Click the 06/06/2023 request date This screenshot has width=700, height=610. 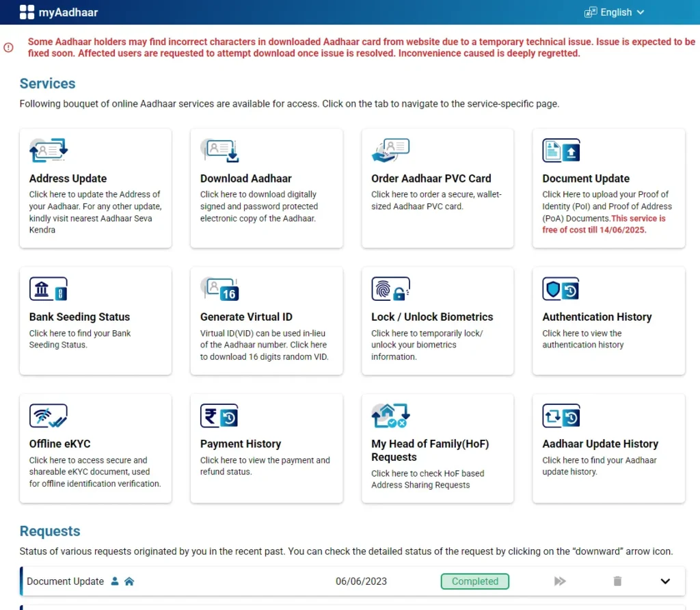[x=361, y=581]
